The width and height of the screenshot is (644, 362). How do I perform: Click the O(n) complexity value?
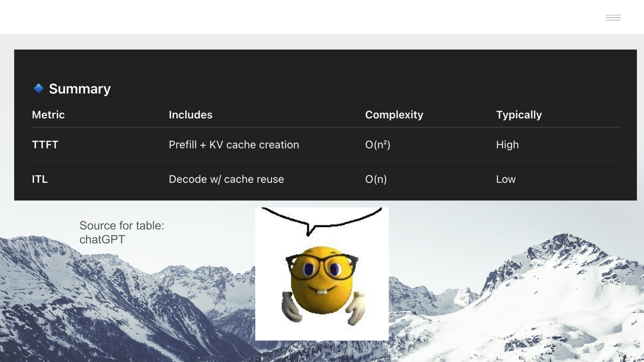(376, 179)
